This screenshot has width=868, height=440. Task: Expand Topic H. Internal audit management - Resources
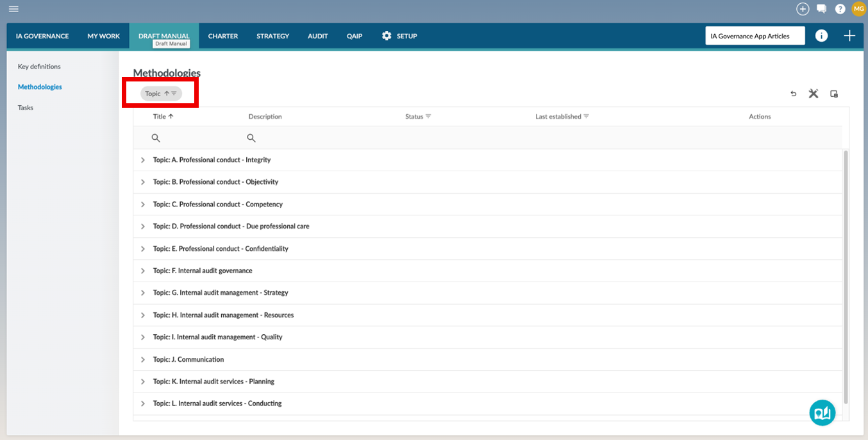click(x=143, y=315)
